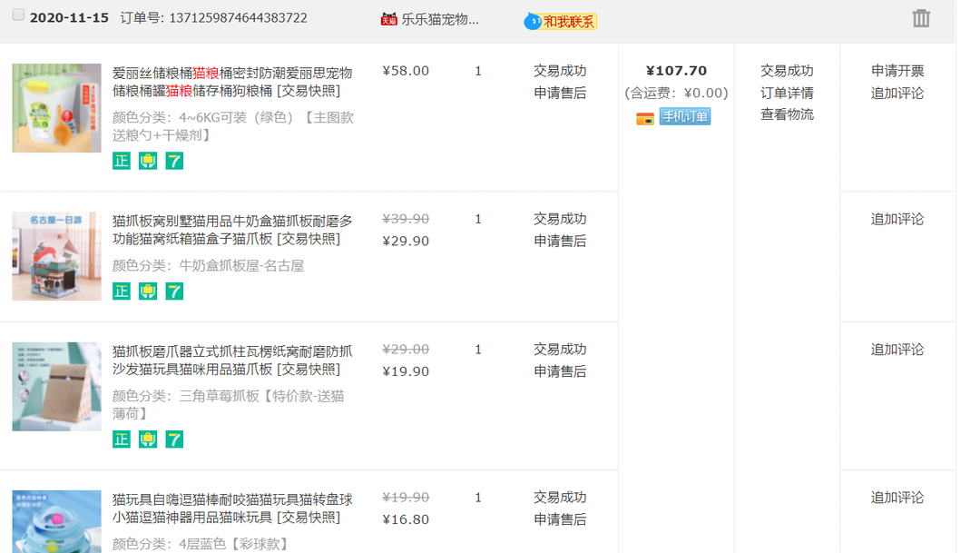The width and height of the screenshot is (980, 553).
Task: Open the green pet food bucket thumbnail
Action: coord(56,108)
